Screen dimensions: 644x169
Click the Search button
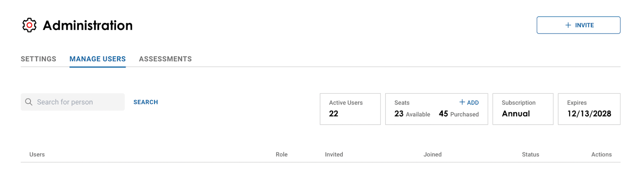(x=146, y=102)
